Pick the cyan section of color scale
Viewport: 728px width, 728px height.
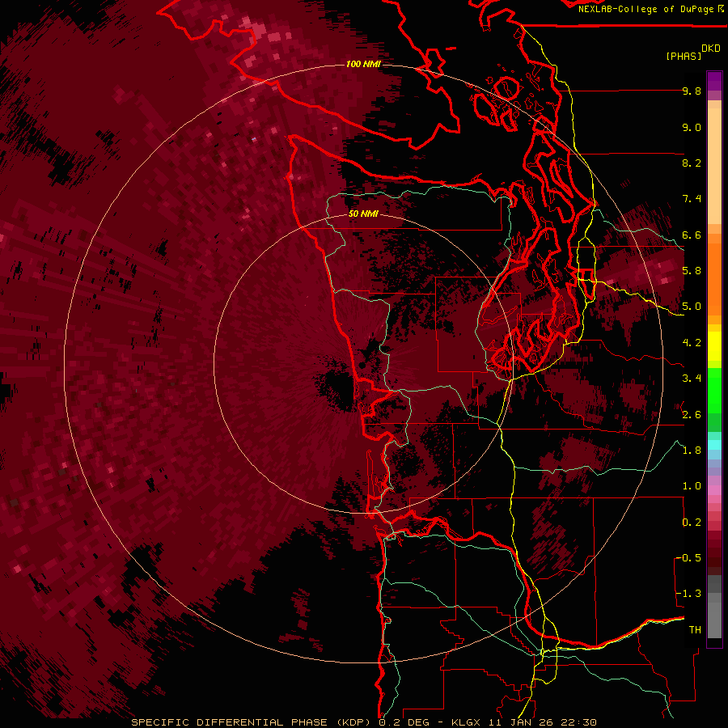pos(714,444)
